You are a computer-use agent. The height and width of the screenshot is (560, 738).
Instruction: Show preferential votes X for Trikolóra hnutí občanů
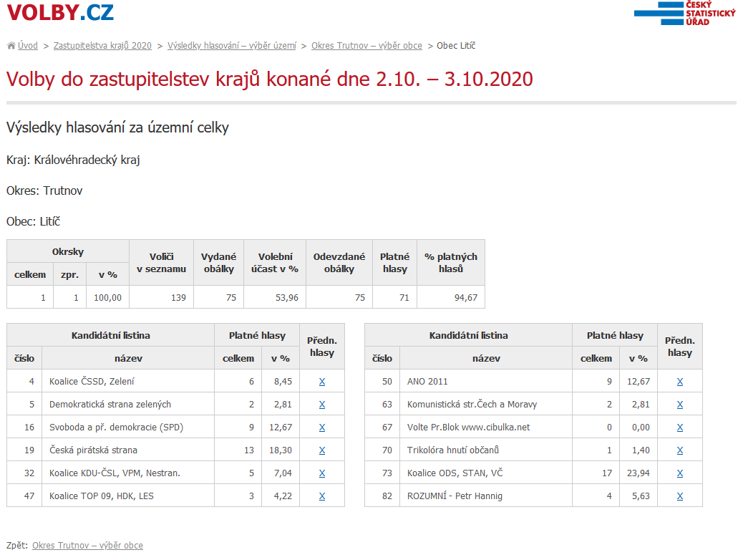(x=680, y=450)
